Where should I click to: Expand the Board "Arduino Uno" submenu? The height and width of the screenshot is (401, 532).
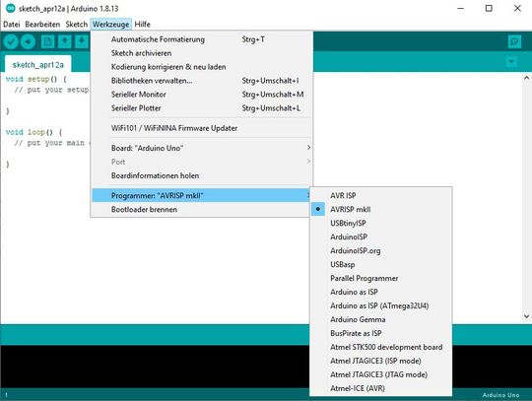pos(202,148)
